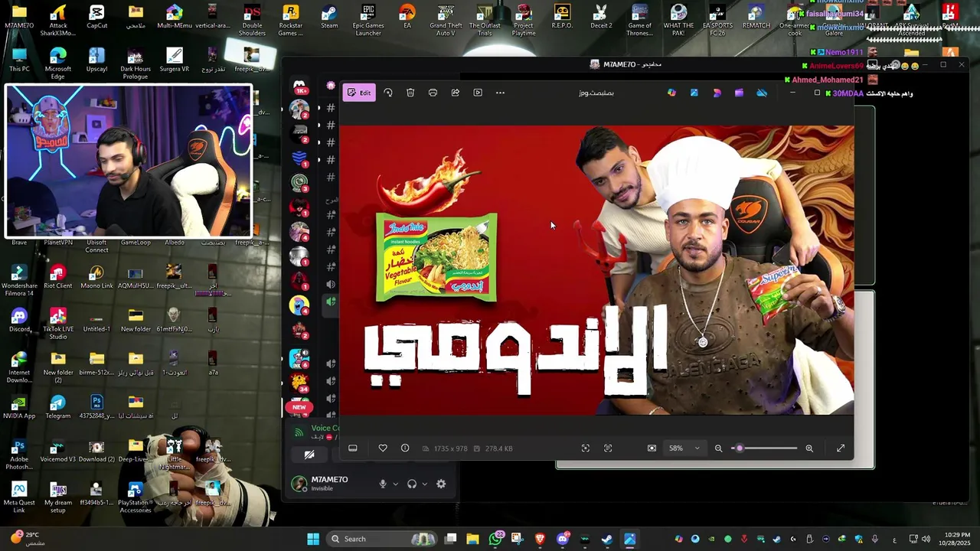Open Wondershare Filmora 14 shortcut
The width and height of the screenshot is (980, 551).
tap(19, 280)
